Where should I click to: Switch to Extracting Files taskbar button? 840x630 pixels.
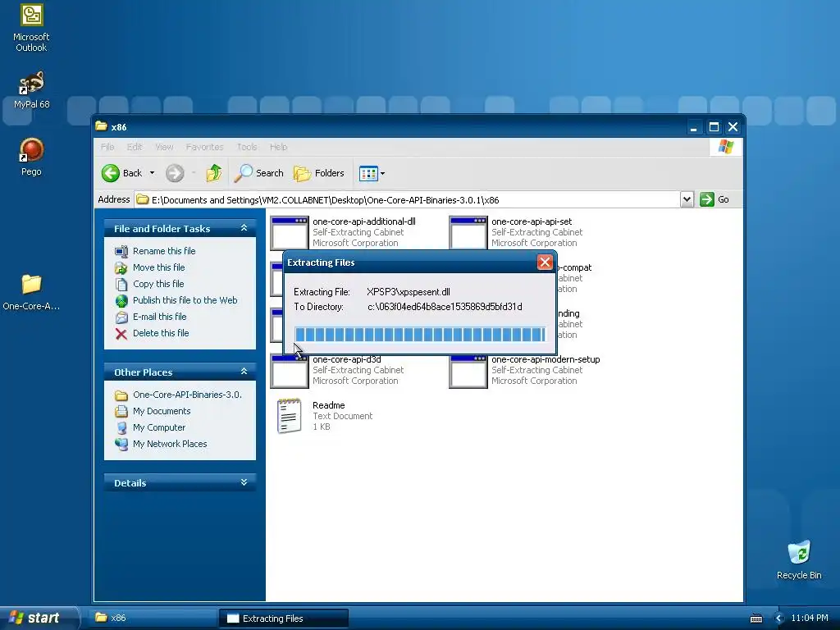pyautogui.click(x=284, y=619)
